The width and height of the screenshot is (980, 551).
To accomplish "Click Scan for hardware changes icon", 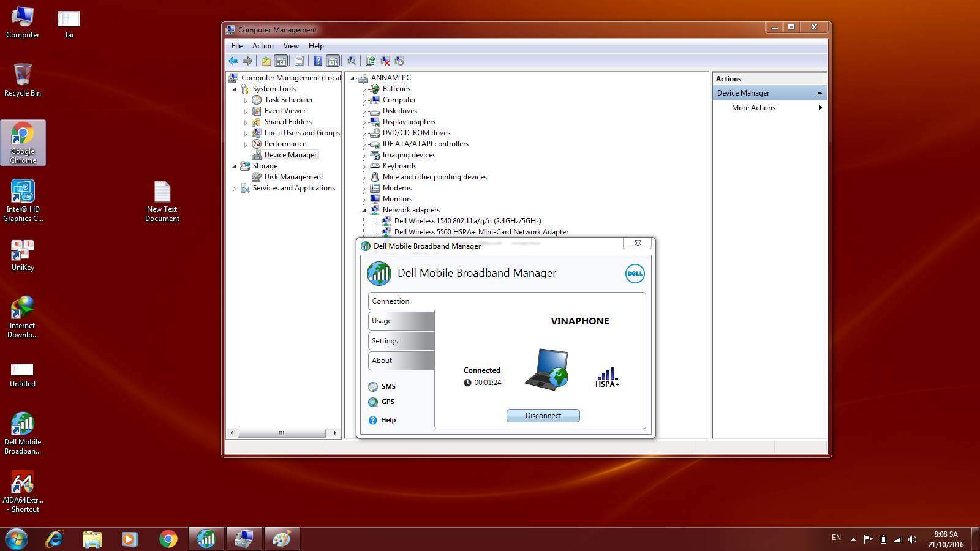I will tap(352, 61).
